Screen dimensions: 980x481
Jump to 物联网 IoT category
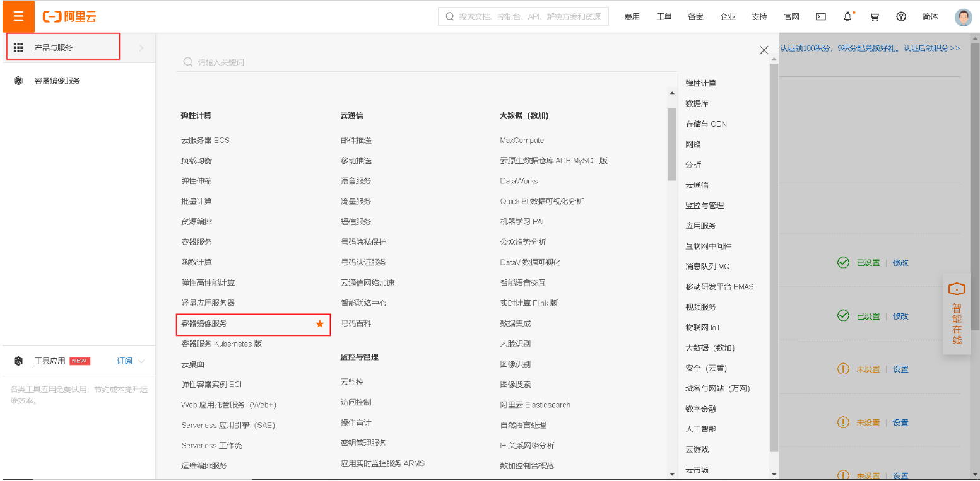(x=703, y=328)
